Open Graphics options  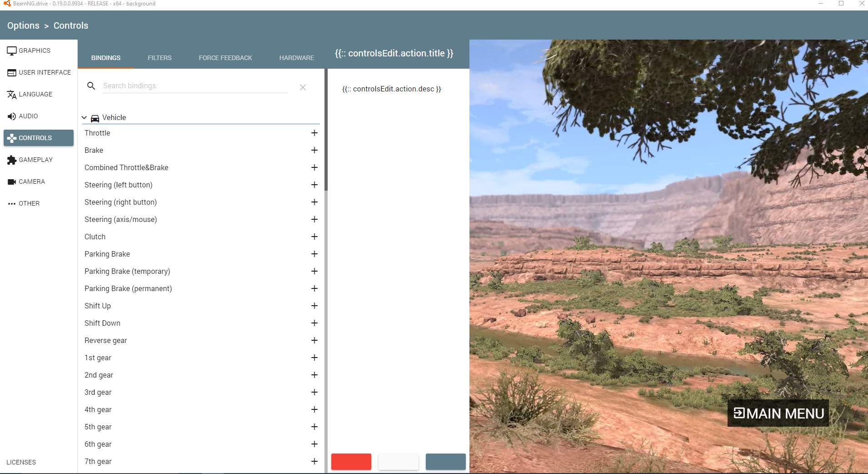click(39, 50)
